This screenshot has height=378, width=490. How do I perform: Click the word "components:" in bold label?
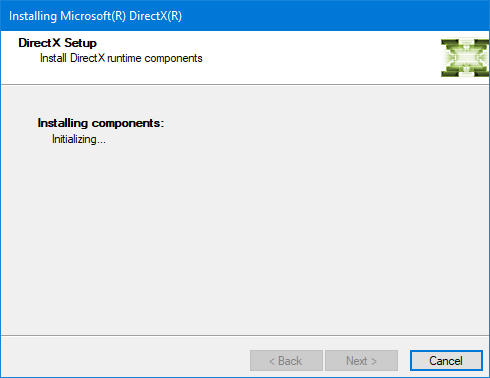click(x=128, y=123)
